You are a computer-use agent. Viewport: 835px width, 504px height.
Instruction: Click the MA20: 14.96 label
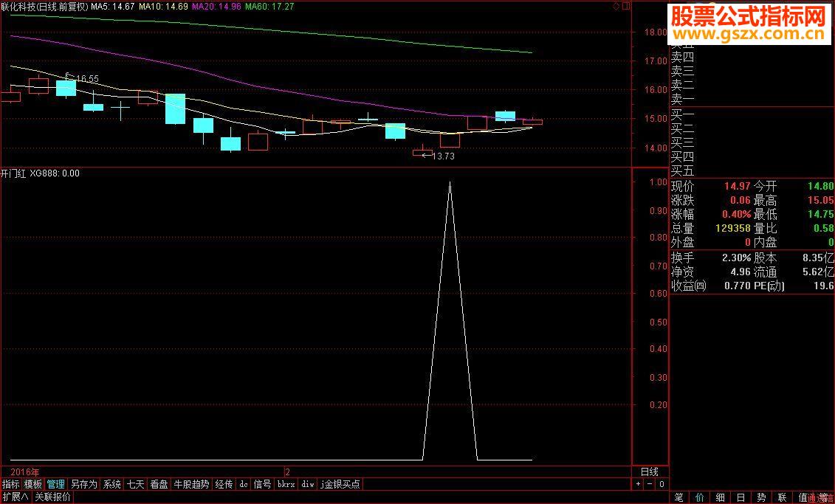[x=216, y=7]
